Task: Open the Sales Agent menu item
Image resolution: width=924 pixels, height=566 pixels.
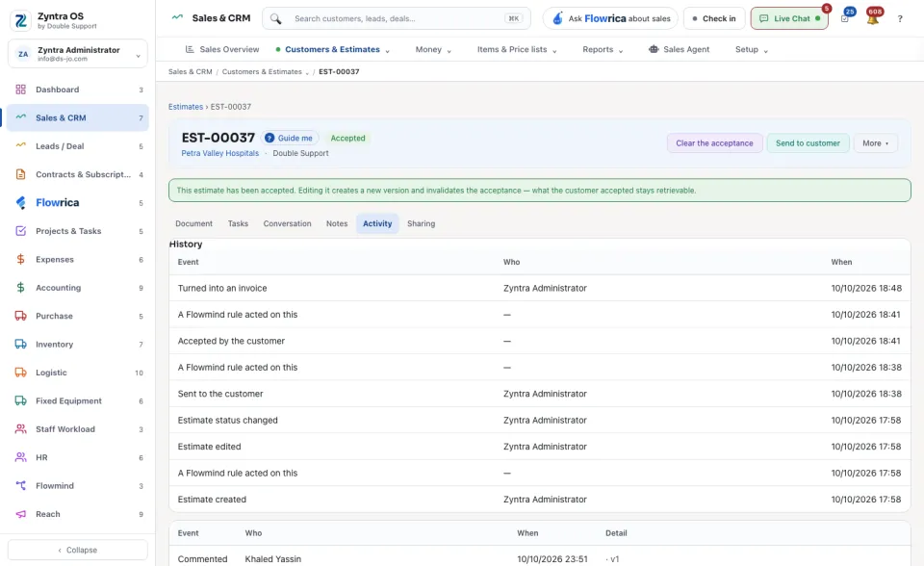Action: pos(679,49)
